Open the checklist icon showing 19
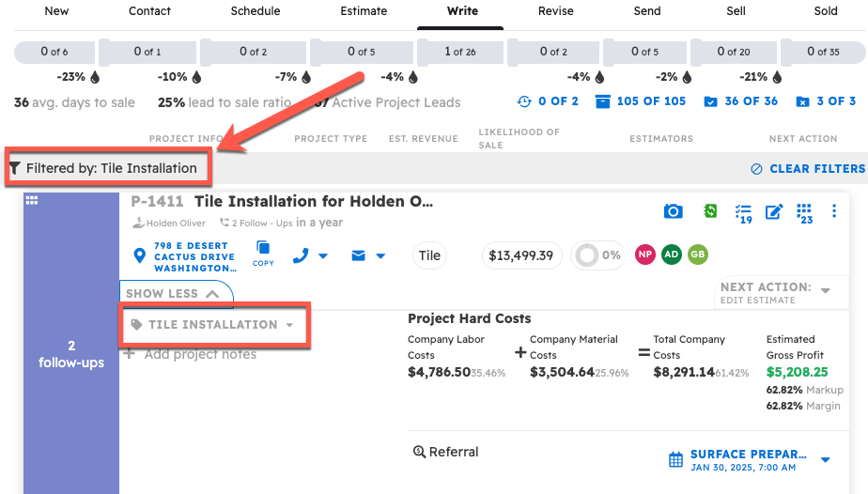 click(x=743, y=213)
